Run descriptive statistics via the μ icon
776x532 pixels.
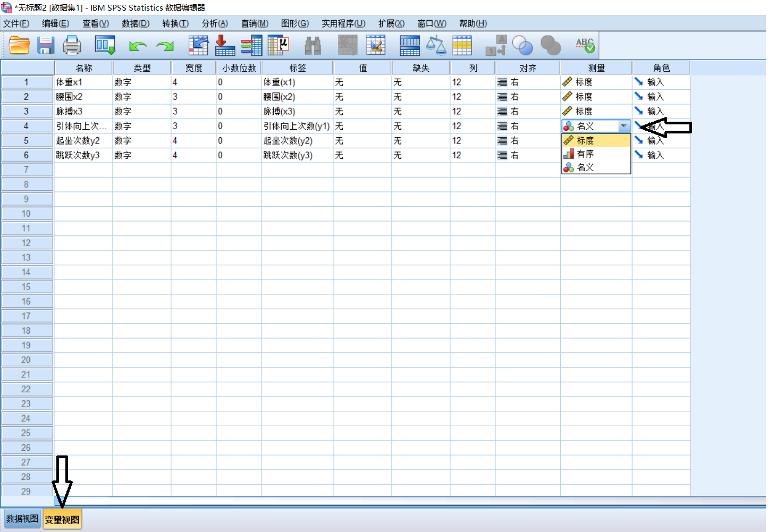[x=278, y=46]
